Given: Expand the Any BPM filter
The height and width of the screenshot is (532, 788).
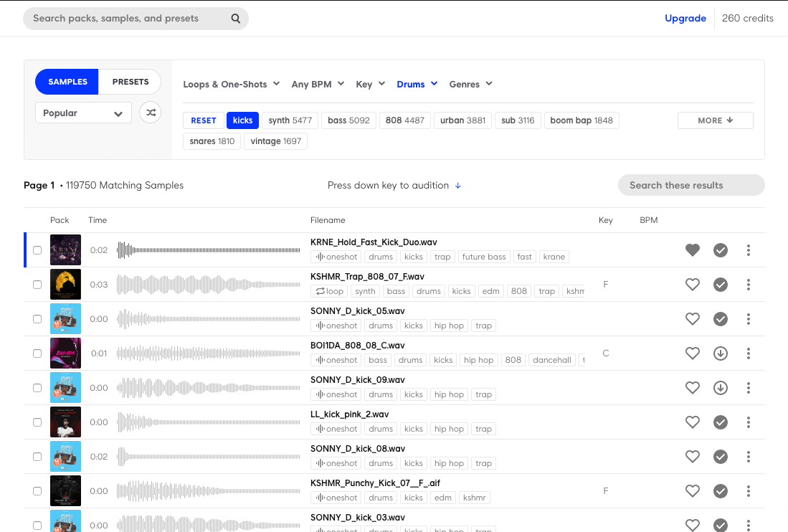Looking at the screenshot, I should pos(318,85).
